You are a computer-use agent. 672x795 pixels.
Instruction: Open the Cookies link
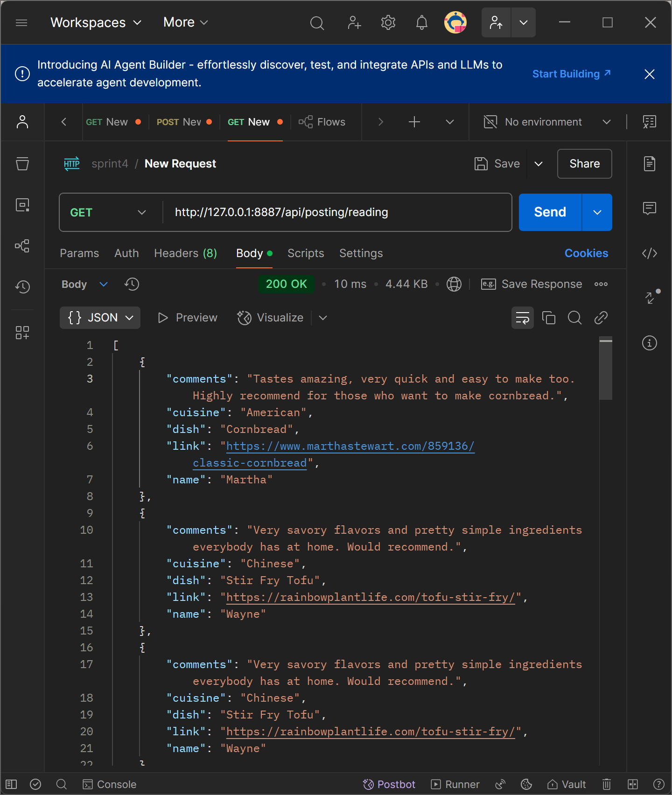click(586, 253)
